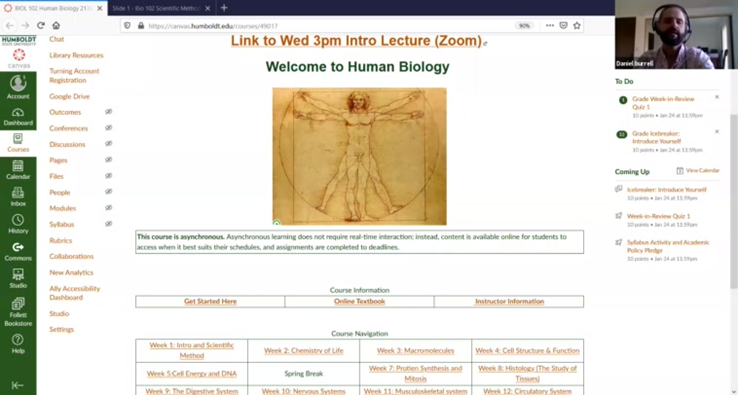Open the Help menu in the sidebar

(18, 344)
